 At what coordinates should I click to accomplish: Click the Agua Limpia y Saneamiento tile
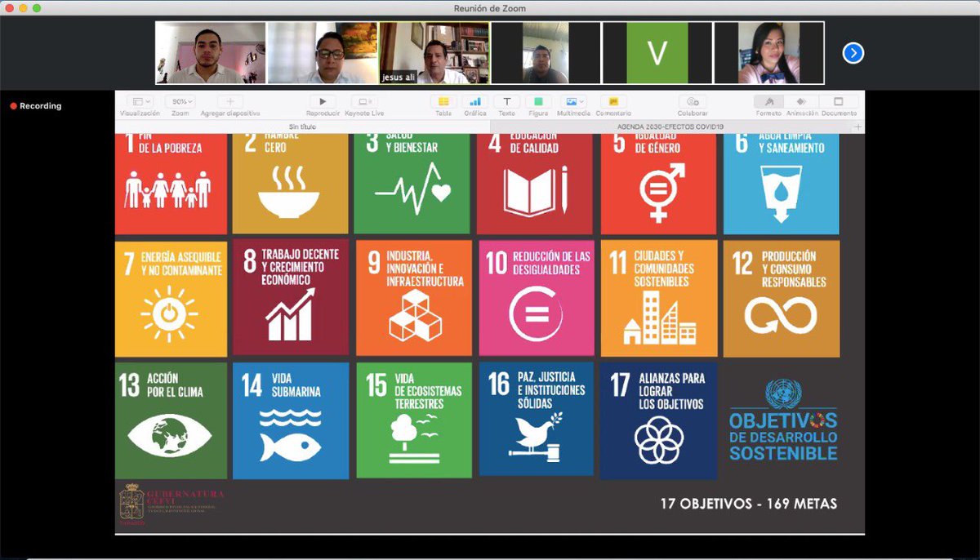[781, 184]
